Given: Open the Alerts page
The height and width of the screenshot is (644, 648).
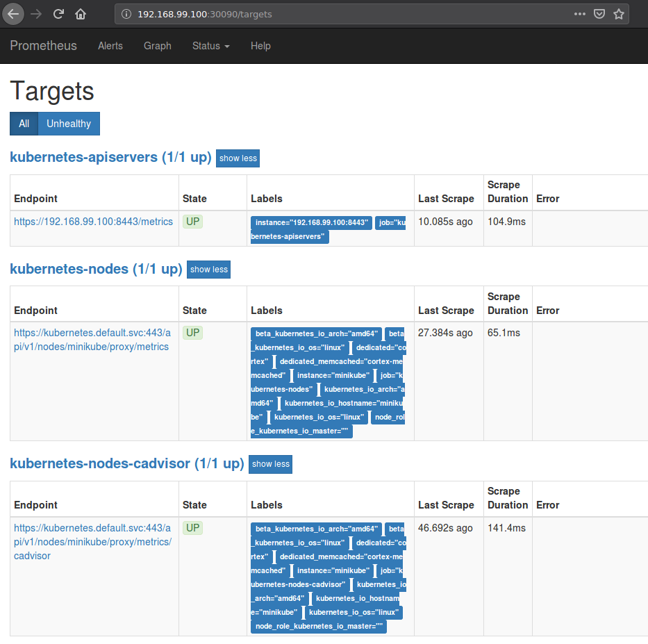Looking at the screenshot, I should (110, 46).
